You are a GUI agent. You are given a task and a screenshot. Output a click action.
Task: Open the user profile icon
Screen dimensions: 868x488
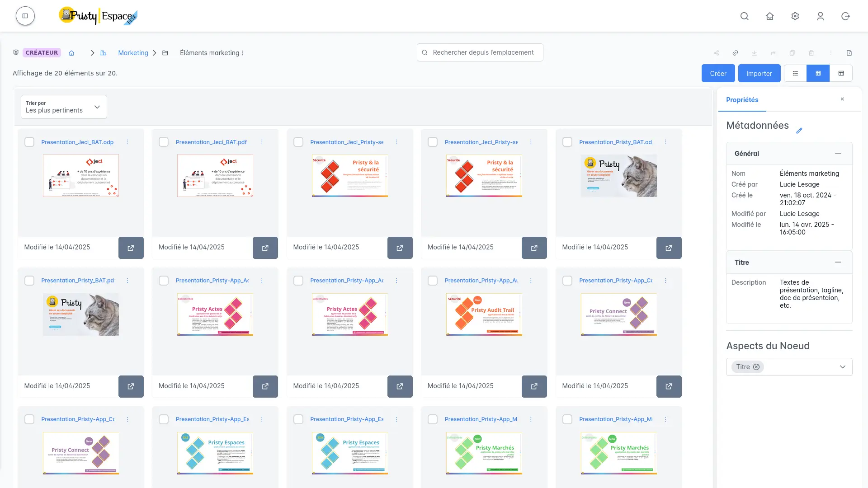pyautogui.click(x=821, y=16)
